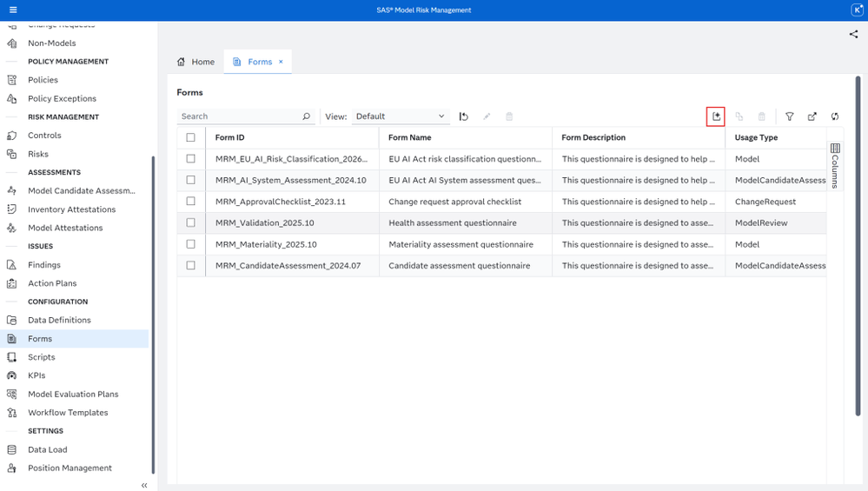The image size is (868, 491).
Task: Click the Policies sidebar icon
Action: point(11,80)
